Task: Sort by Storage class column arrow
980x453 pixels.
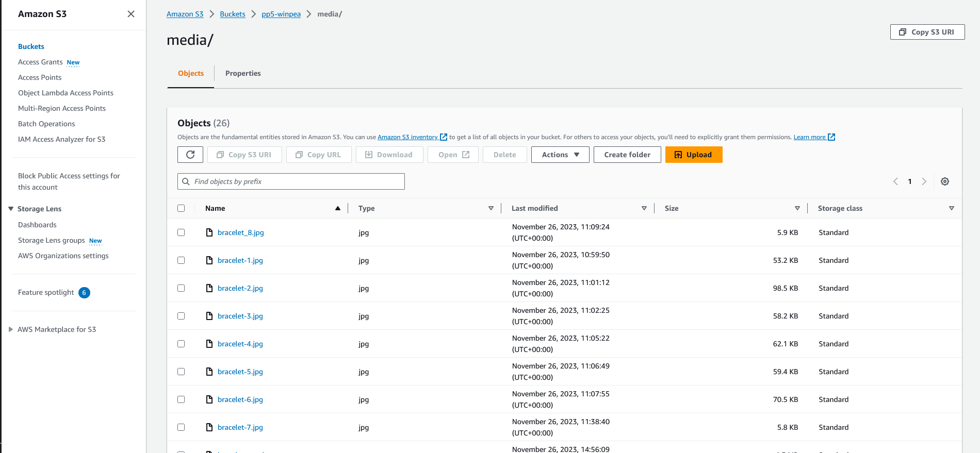Action: 952,208
